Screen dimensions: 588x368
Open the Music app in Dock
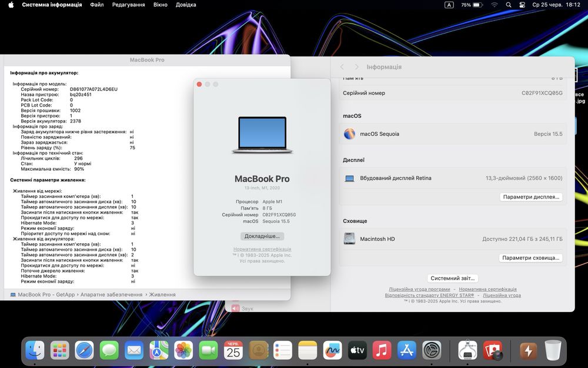point(382,351)
